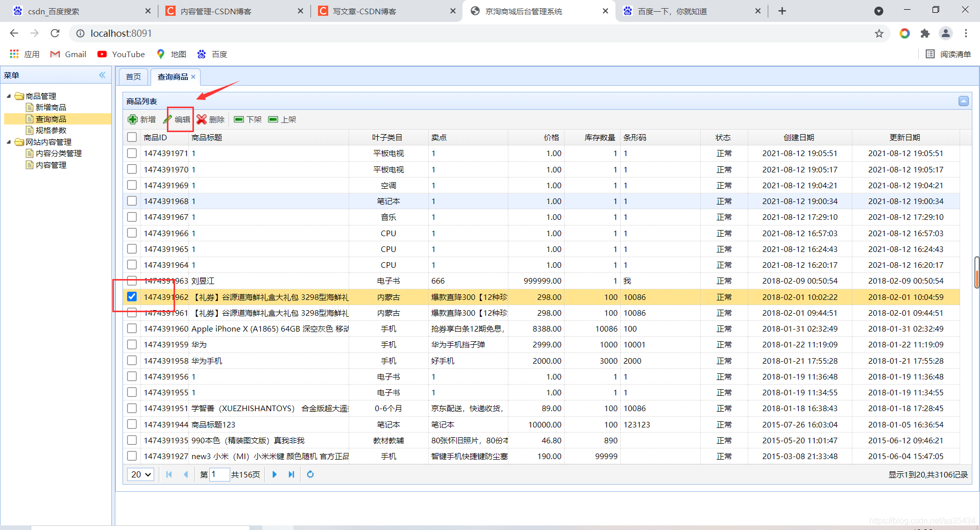Open the browser extensions puzzle icon
The height and width of the screenshot is (530, 980).
point(925,33)
